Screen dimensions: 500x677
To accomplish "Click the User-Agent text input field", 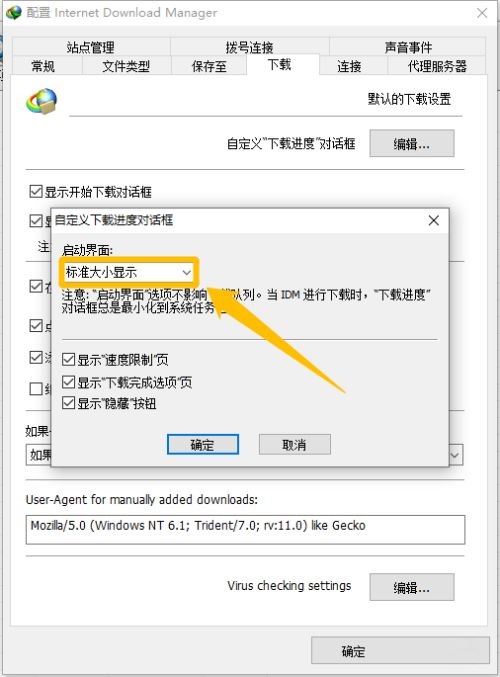I will (x=245, y=530).
